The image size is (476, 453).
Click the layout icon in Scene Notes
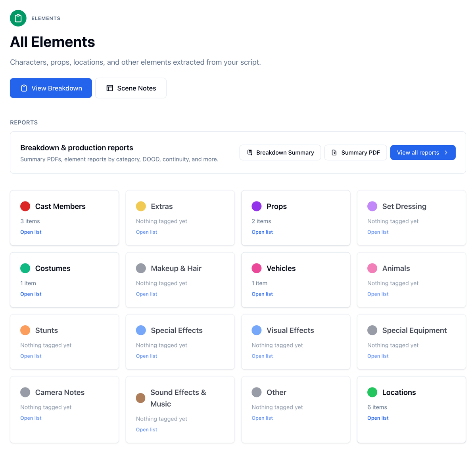coord(110,88)
